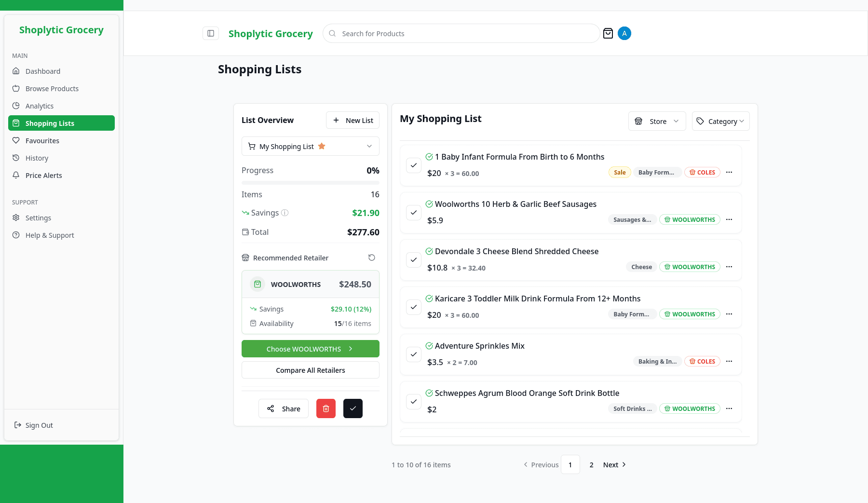Open the user avatar A profile

pos(624,33)
